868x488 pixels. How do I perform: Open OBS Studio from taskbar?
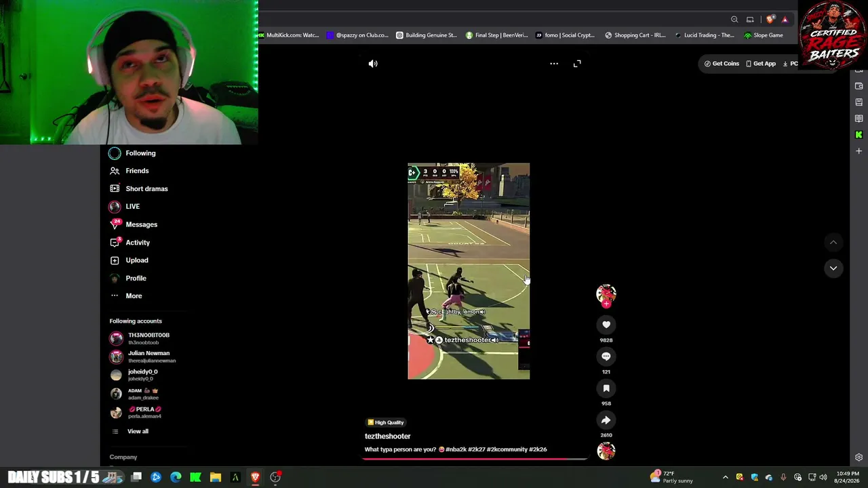[x=275, y=477]
